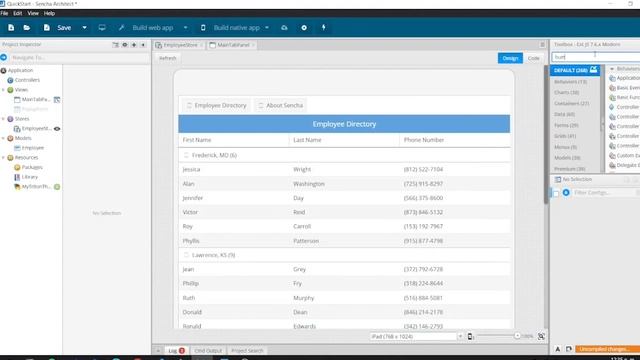Select the Application tree node
The image size is (640, 360).
(20, 70)
